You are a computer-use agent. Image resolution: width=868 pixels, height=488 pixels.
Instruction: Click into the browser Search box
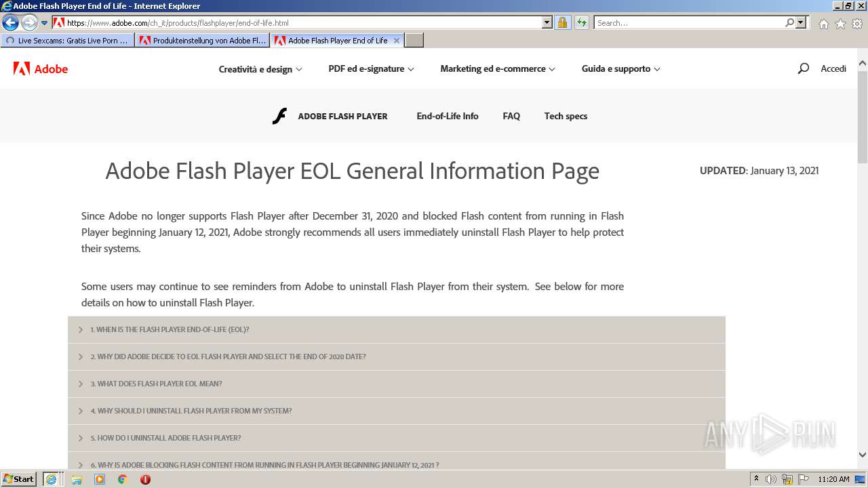pos(688,22)
